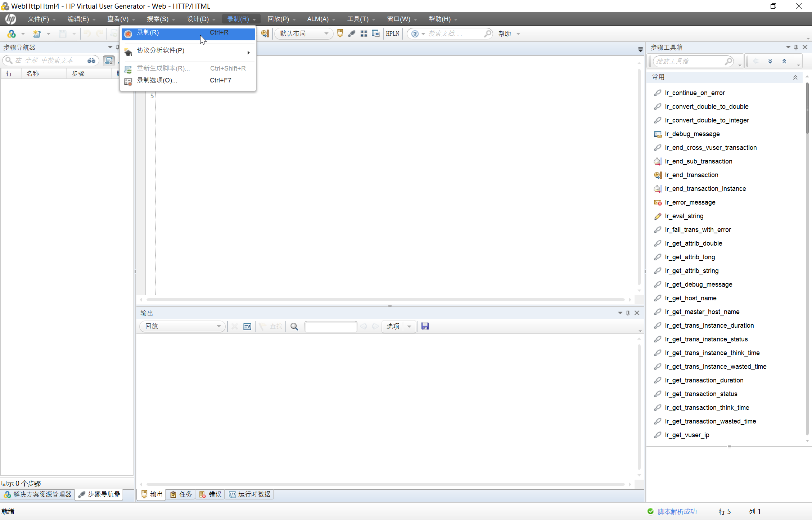Screen dimensions: 812x520
Task: Select 录制选项(O) from the open menu
Action: tap(157, 80)
